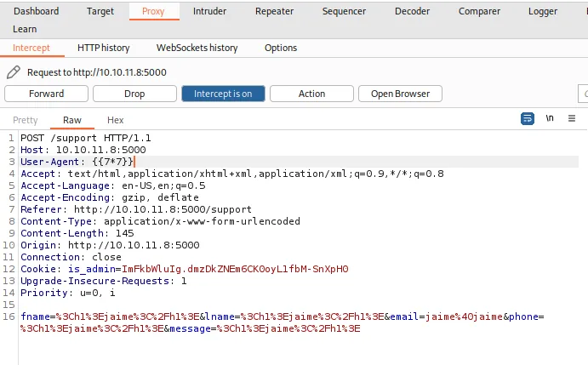The height and width of the screenshot is (365, 588).
Task: View the WebSockets history sub-tab
Action: [x=197, y=48]
